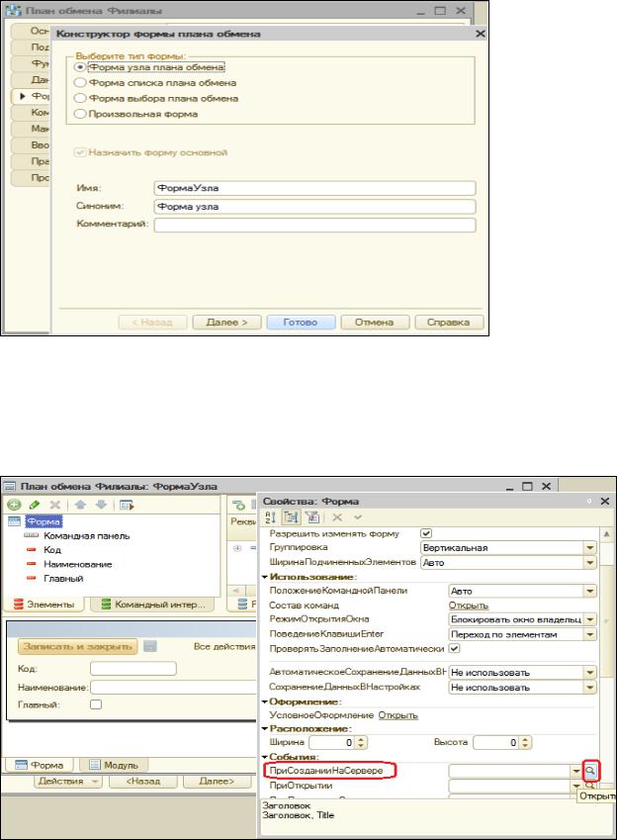Open the 'ПриСозданииНаСервере' event dropdown arrow
The width and height of the screenshot is (617, 840).
(x=576, y=771)
